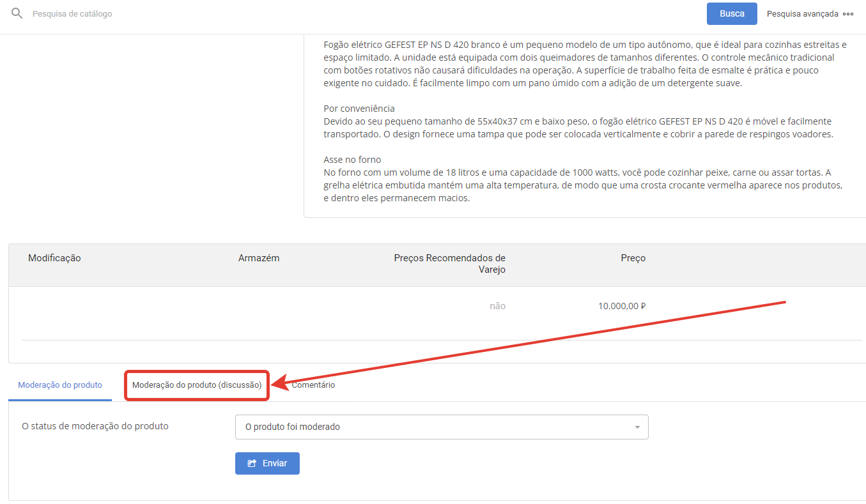Select the Comentário tab
This screenshot has height=504, width=866.
[313, 385]
